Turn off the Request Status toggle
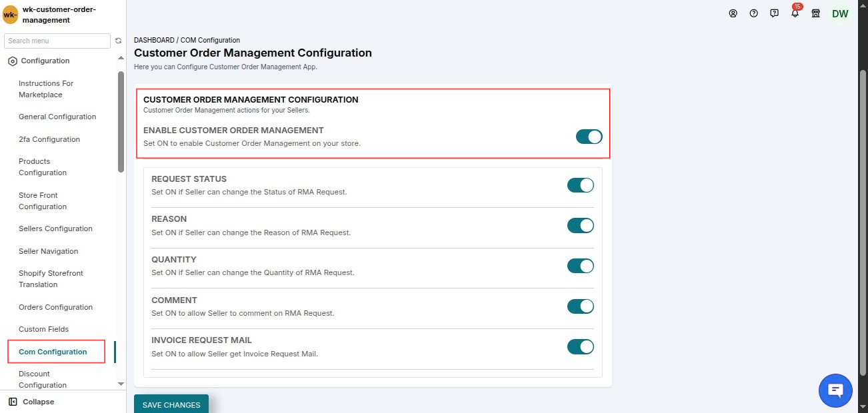The image size is (868, 413). tap(581, 185)
